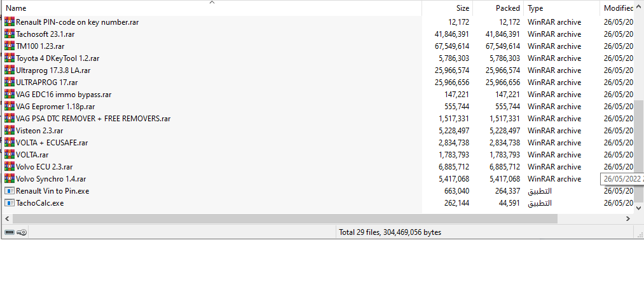
Task: Select the file Visteon 2.3.rar
Action: [39, 131]
